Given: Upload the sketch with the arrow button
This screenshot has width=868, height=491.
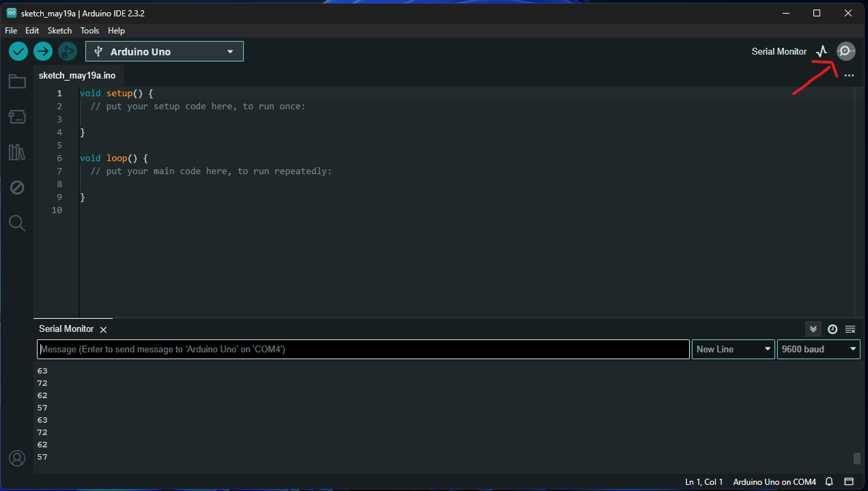Looking at the screenshot, I should tap(43, 51).
